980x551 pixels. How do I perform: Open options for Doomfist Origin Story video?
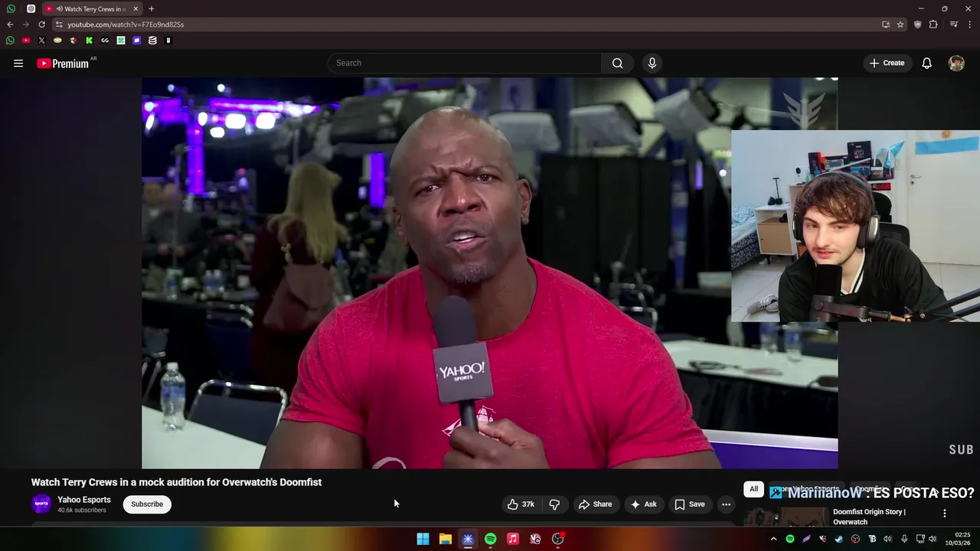(x=944, y=514)
